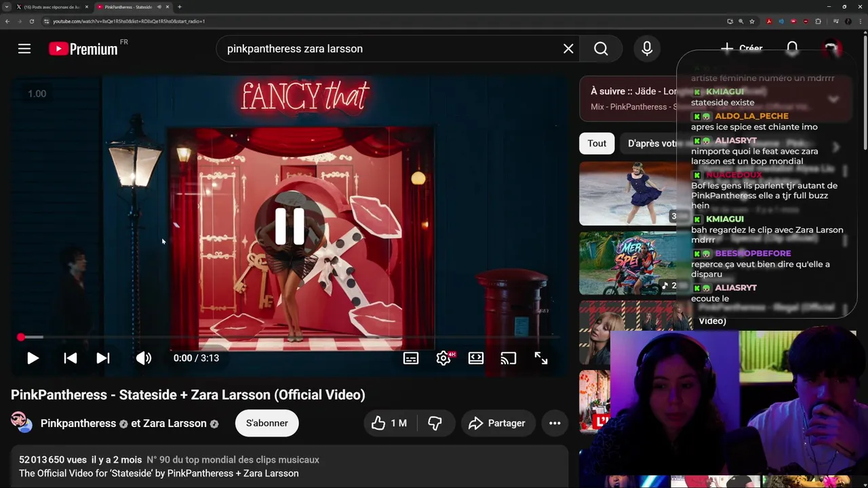Clear the search box with the X
This screenshot has width=868, height=488.
tap(568, 49)
